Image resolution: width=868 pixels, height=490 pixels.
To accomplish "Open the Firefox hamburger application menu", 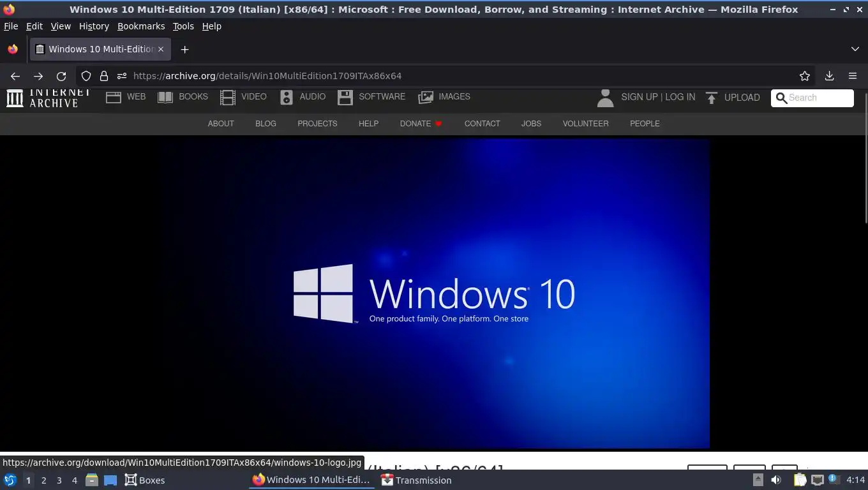I will click(x=853, y=76).
